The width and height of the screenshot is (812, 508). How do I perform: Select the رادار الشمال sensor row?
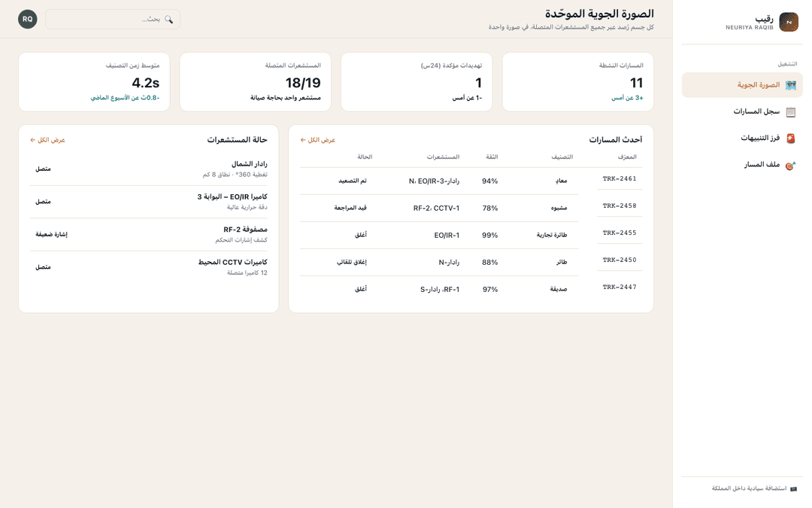click(149, 169)
